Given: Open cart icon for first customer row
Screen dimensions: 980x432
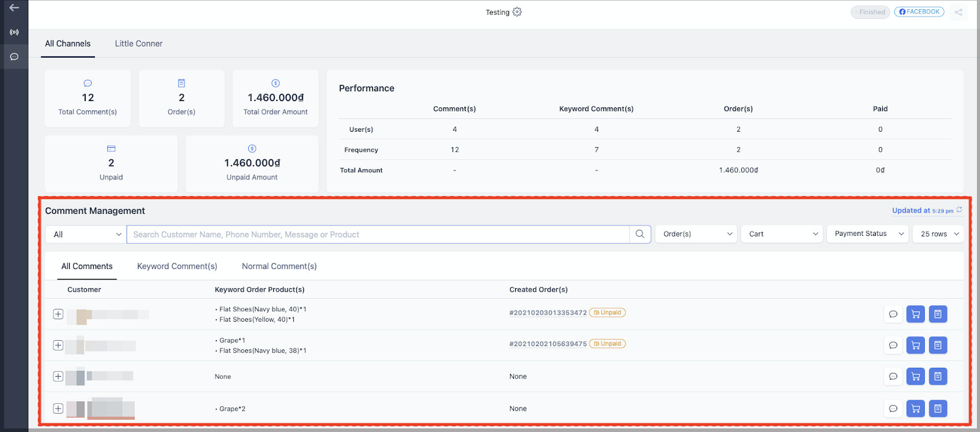Looking at the screenshot, I should [x=915, y=314].
